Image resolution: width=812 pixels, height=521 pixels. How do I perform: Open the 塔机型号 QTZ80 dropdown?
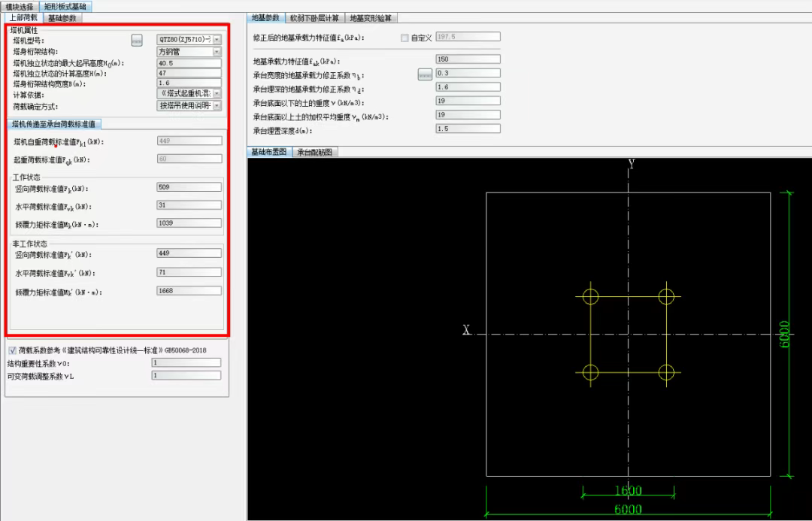[189, 39]
